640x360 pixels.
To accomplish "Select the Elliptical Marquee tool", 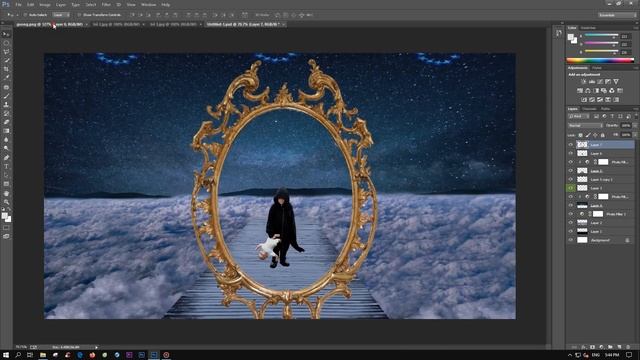I will 6,43.
